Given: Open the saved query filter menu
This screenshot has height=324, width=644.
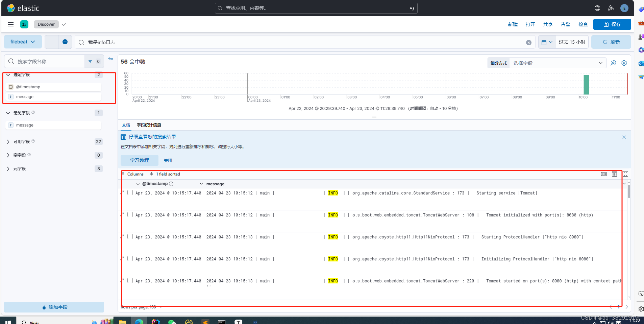Looking at the screenshot, I should (x=51, y=42).
